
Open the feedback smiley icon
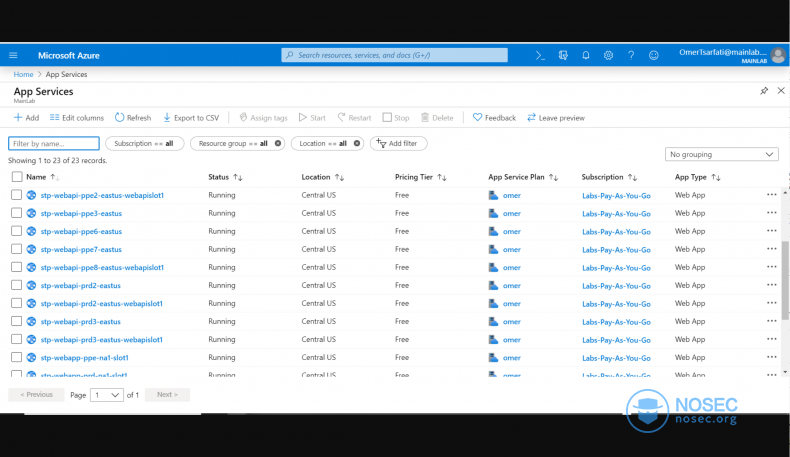click(653, 55)
